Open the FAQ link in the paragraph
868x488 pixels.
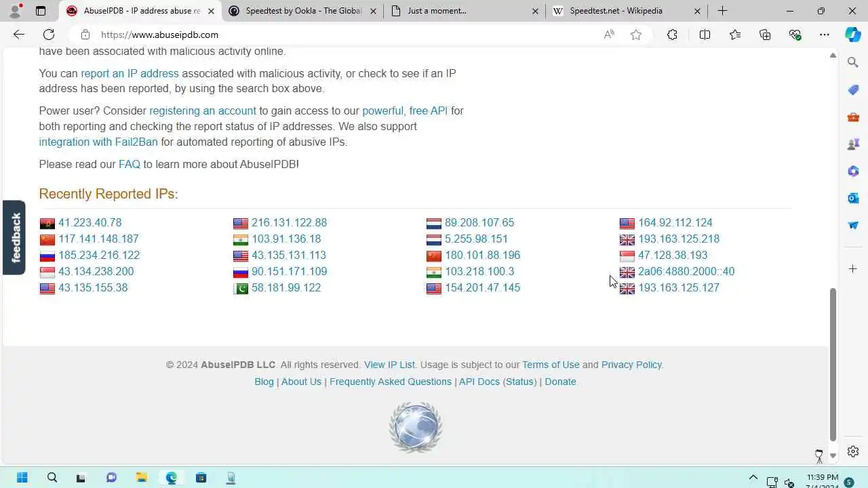pos(130,164)
